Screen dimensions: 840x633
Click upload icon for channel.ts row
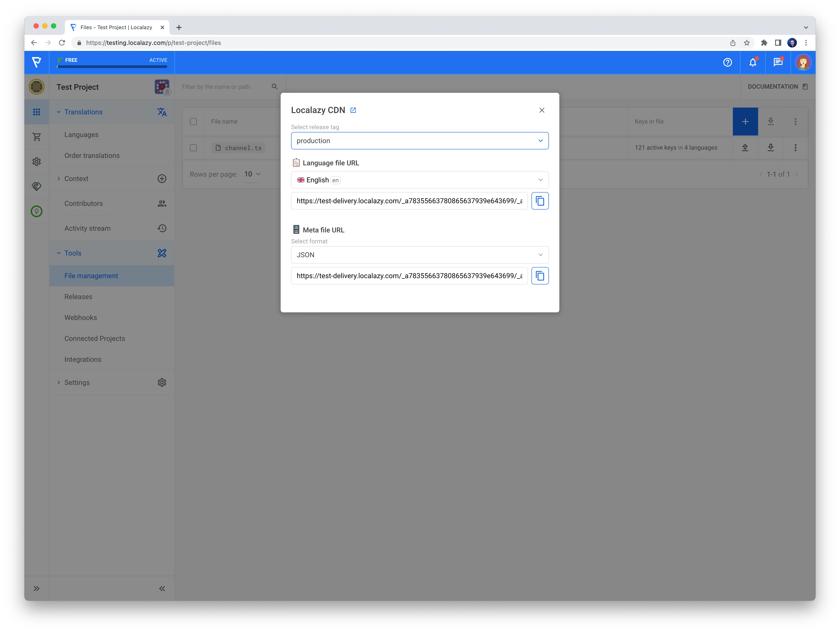[x=745, y=148]
